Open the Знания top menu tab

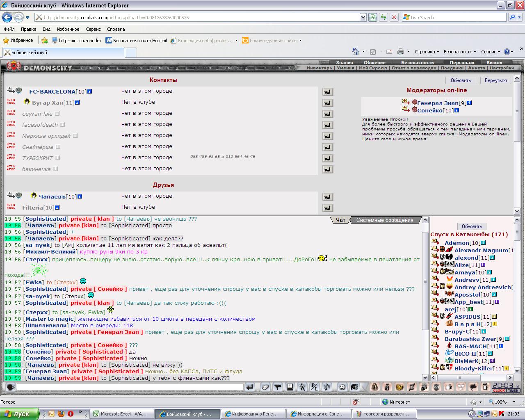[x=345, y=62]
